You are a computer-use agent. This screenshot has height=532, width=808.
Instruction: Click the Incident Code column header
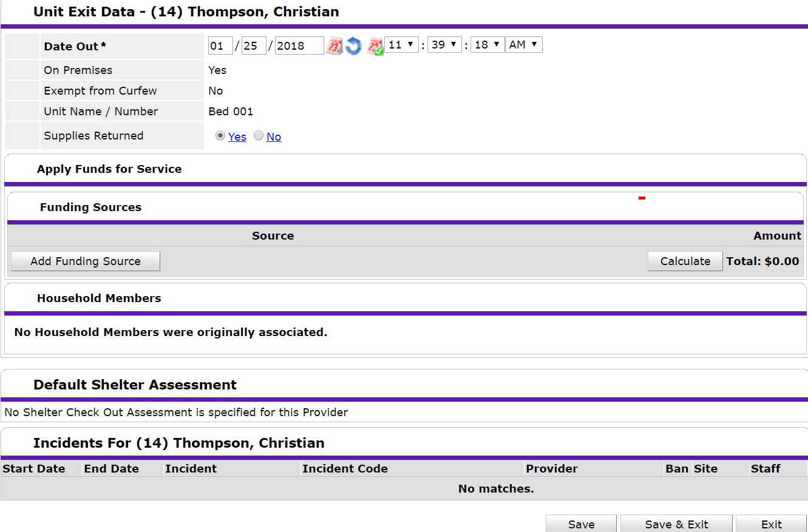[x=345, y=469]
